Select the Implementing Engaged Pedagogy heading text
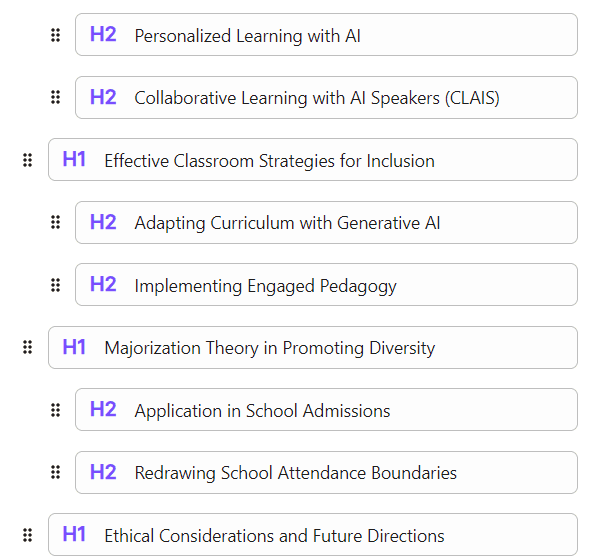600x560 pixels. click(265, 286)
